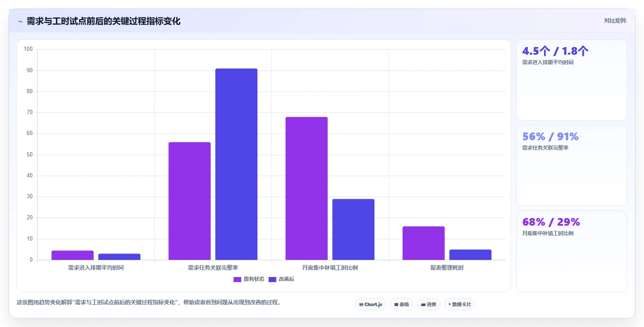Click the 原有状态 legend label text
This screenshot has height=327, width=644.
click(254, 279)
